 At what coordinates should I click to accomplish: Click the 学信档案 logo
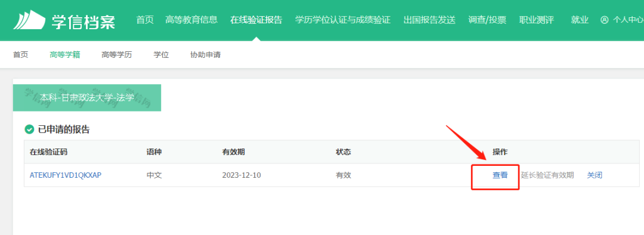pyautogui.click(x=64, y=20)
